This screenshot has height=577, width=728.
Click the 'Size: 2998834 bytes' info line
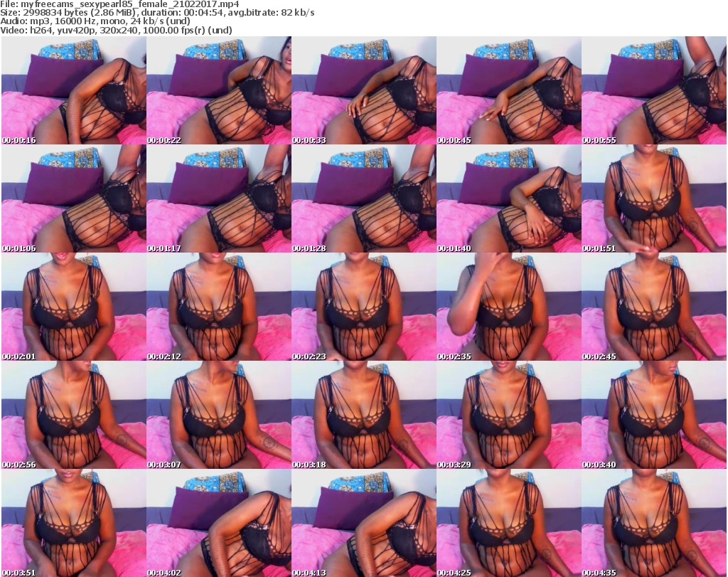coord(157,13)
